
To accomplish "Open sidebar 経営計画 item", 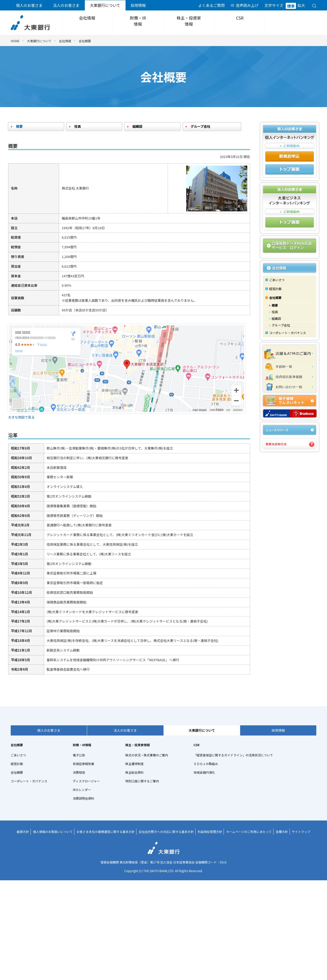I will pos(289,289).
